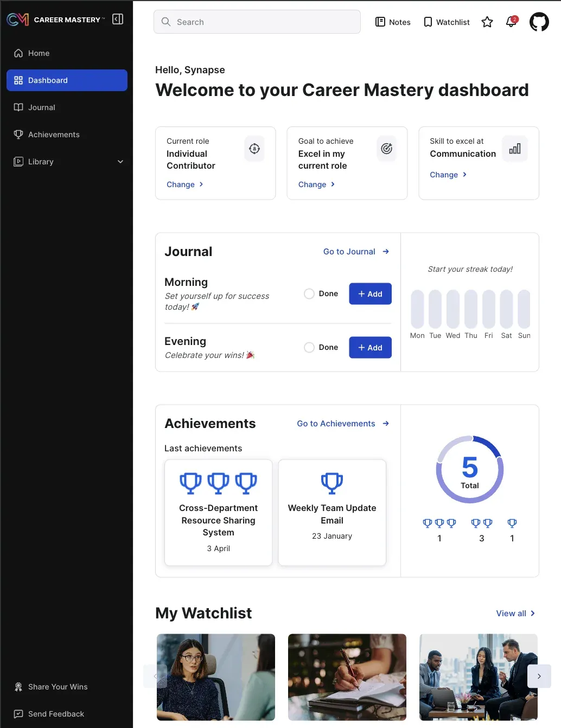The image size is (561, 728).
Task: Click the Sun streak bar
Action: tap(524, 309)
